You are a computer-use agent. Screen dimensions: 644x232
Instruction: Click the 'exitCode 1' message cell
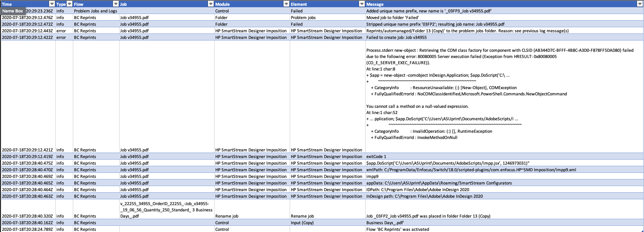(376, 156)
